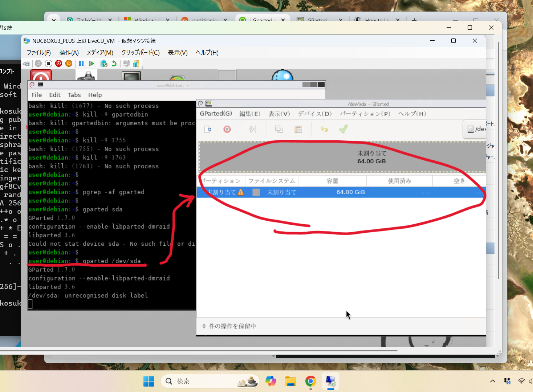
Task: Click the Checkpoint icon in Hyper-V toolbar
Action: click(x=104, y=64)
